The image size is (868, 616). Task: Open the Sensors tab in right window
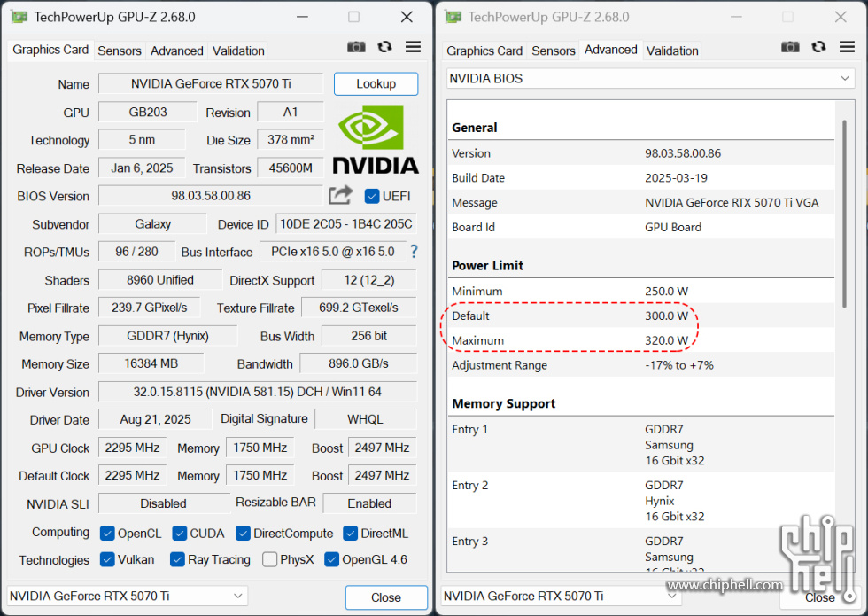tap(554, 51)
